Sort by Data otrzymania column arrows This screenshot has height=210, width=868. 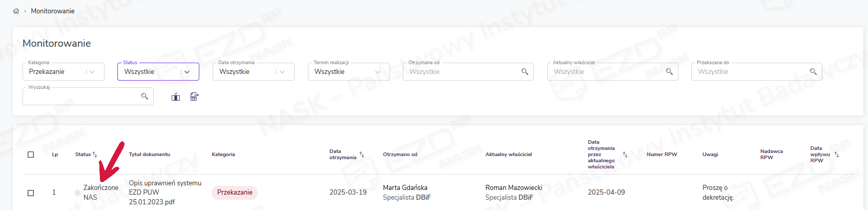pyautogui.click(x=362, y=154)
